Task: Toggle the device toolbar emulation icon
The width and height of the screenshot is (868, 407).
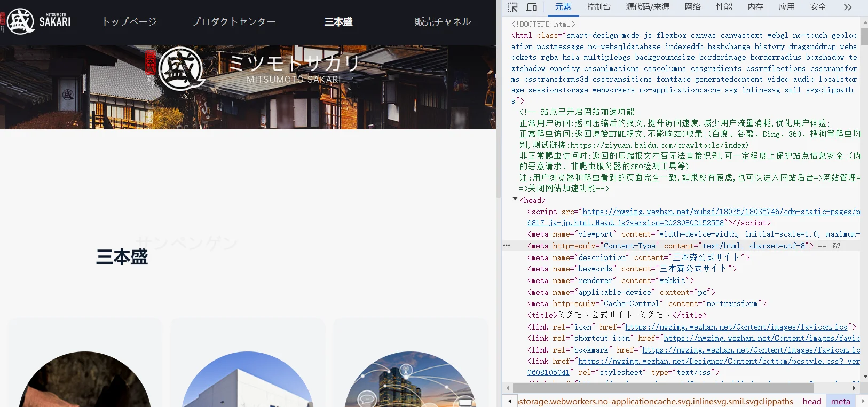Action: click(532, 7)
